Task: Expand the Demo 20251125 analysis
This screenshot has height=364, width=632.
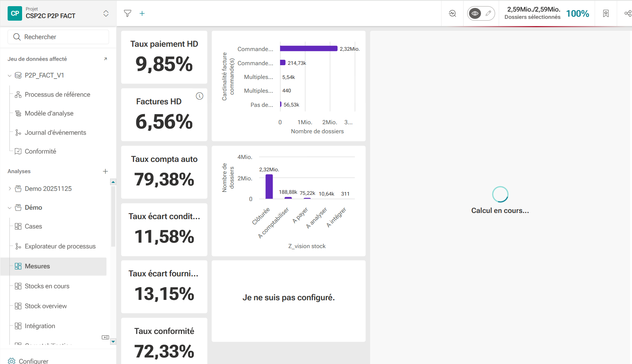Action: pyautogui.click(x=10, y=189)
